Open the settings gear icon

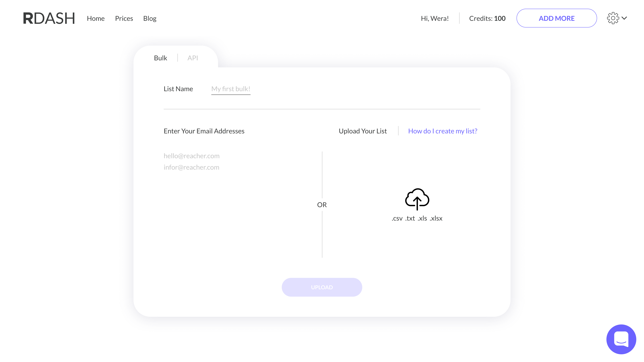click(x=613, y=18)
